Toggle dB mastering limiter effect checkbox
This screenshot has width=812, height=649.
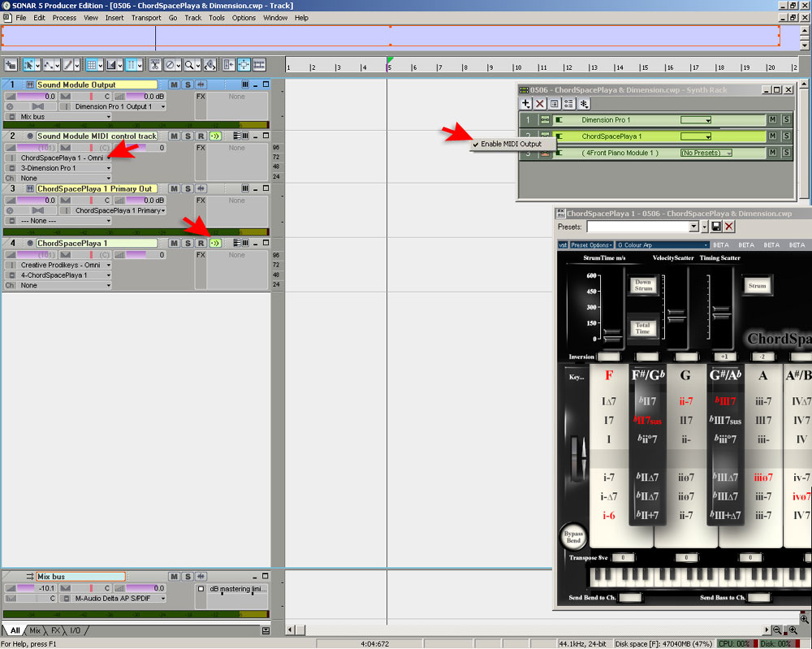pos(201,589)
